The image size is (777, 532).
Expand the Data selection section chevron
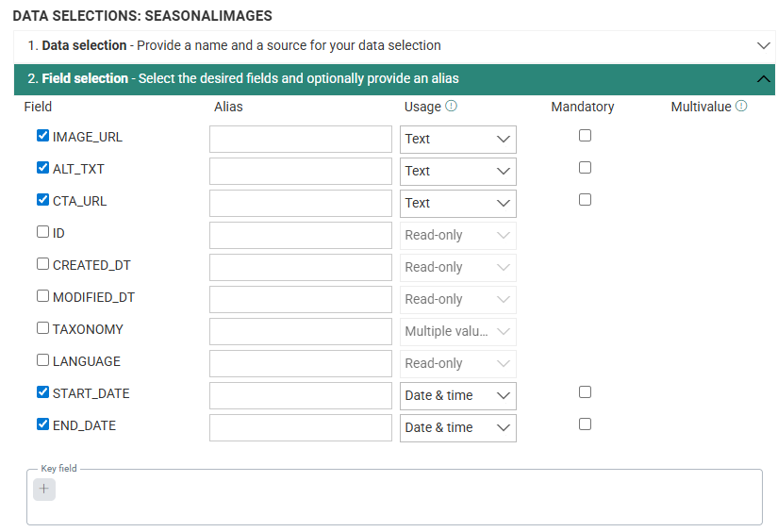point(764,45)
